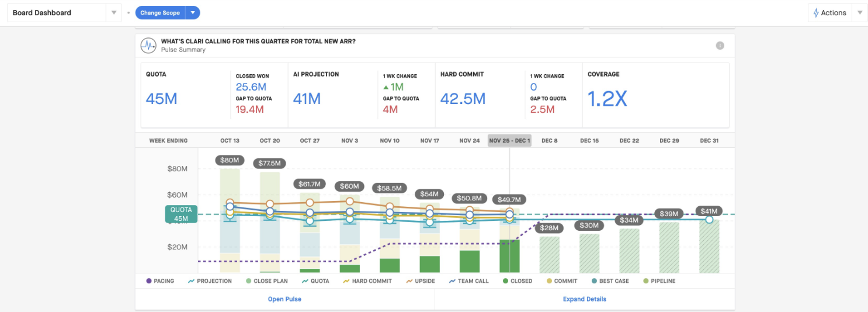
Task: Toggle the Best Case legend item
Action: [610, 281]
